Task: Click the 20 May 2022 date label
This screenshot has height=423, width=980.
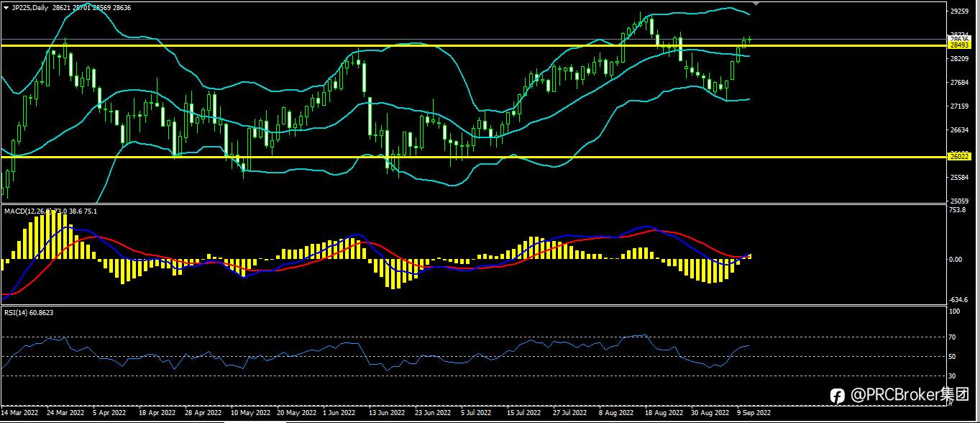Action: point(296,414)
